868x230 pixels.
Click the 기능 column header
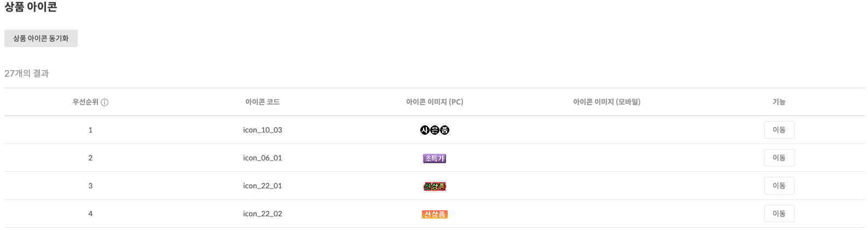[x=779, y=102]
